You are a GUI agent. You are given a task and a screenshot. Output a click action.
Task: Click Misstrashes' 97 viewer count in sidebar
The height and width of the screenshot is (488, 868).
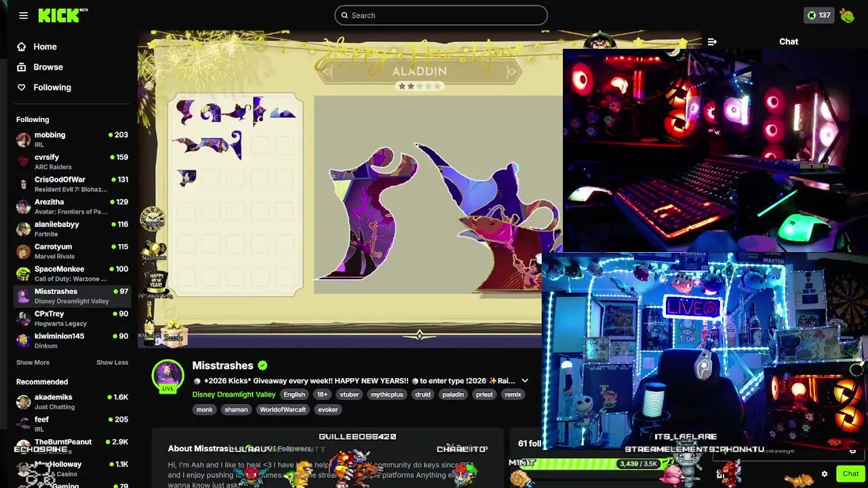tap(121, 291)
